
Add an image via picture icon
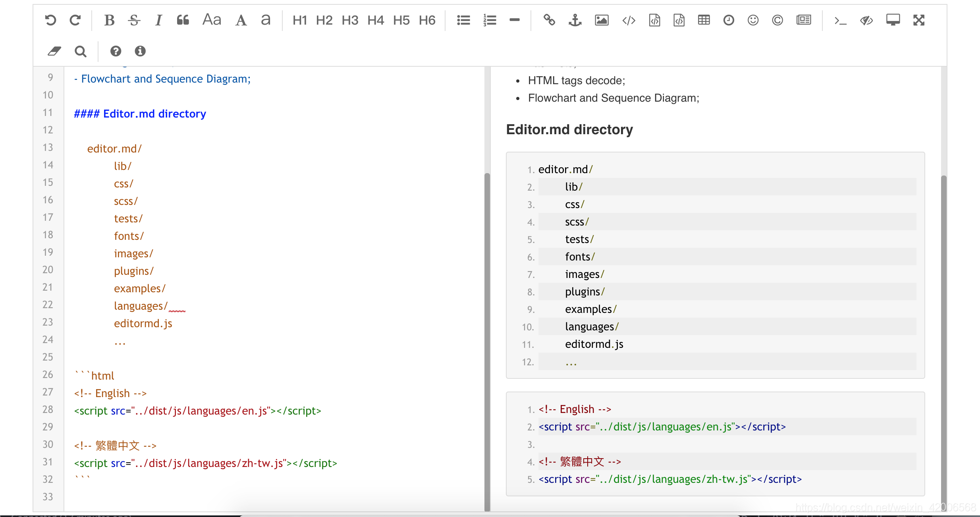click(602, 20)
